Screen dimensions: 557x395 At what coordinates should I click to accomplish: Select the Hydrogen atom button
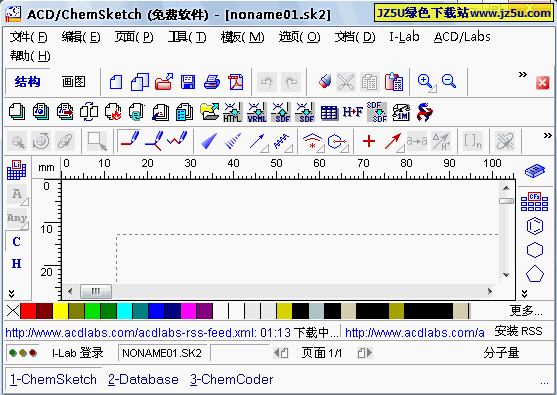click(16, 264)
